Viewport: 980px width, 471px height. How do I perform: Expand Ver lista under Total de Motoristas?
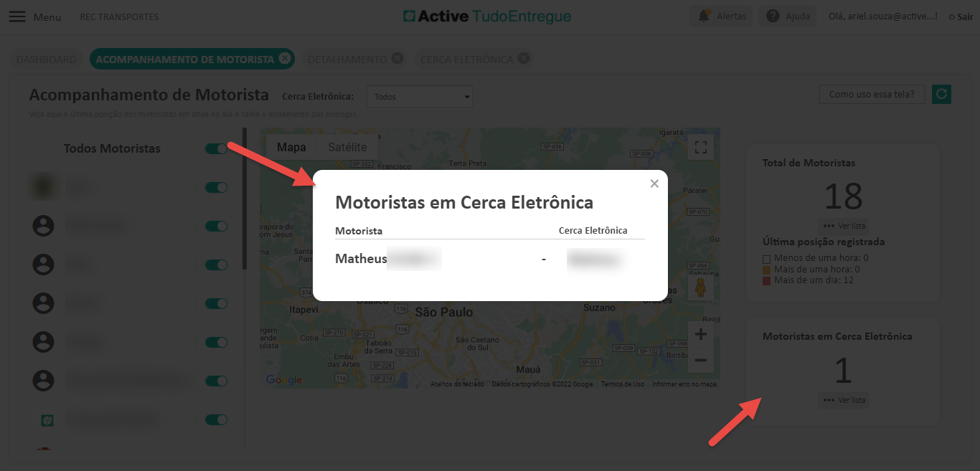pyautogui.click(x=844, y=226)
